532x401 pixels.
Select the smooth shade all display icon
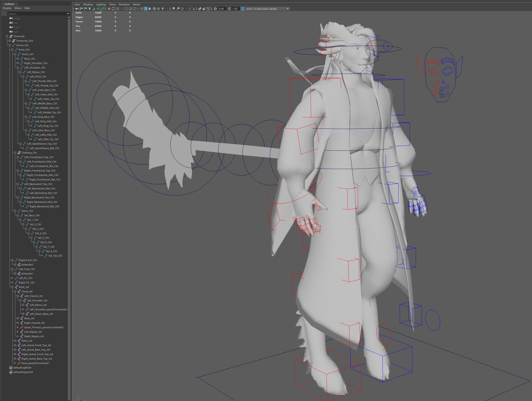coord(146,9)
